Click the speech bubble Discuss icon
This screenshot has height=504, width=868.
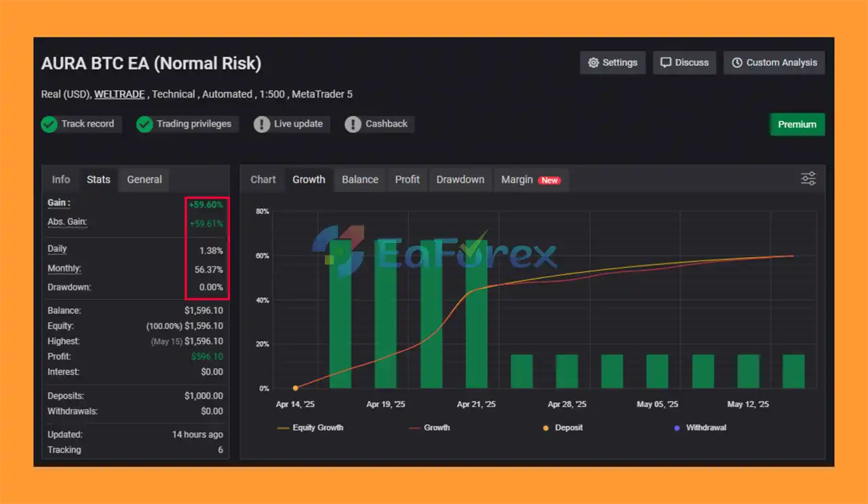[x=666, y=63]
